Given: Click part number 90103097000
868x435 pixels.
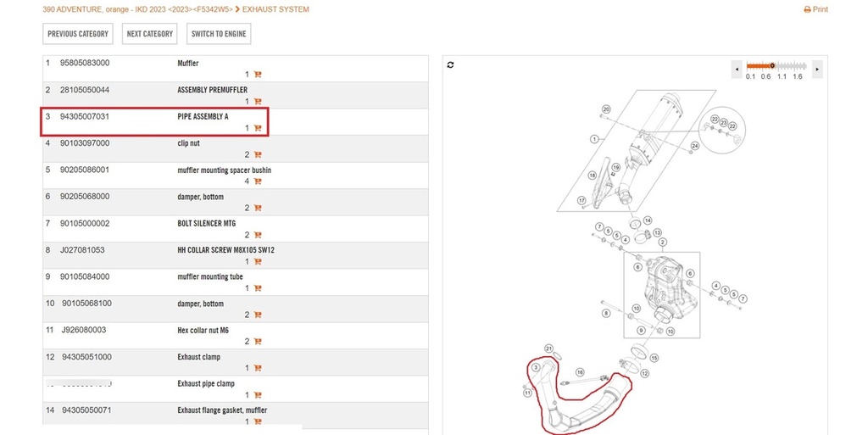Looking at the screenshot, I should pos(85,142).
